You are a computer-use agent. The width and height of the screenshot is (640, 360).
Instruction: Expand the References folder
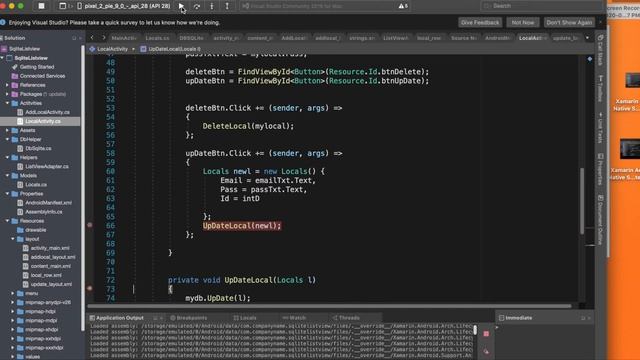coord(7,85)
